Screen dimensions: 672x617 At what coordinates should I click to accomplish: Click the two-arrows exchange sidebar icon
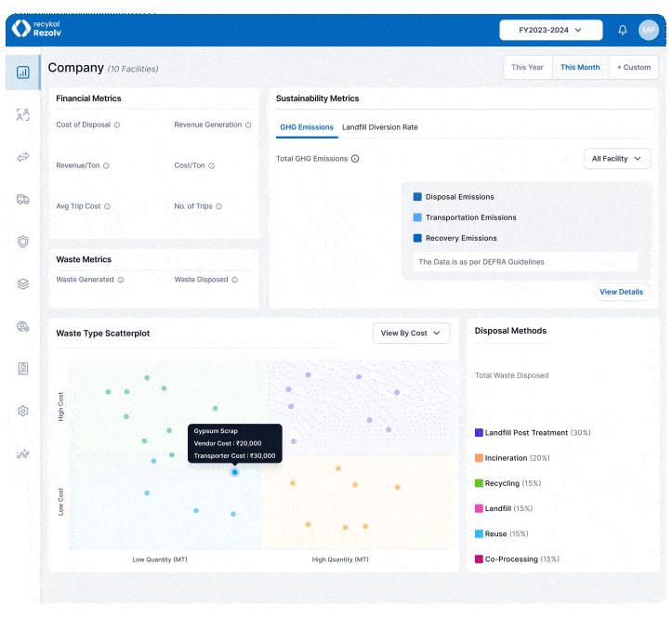[22, 157]
